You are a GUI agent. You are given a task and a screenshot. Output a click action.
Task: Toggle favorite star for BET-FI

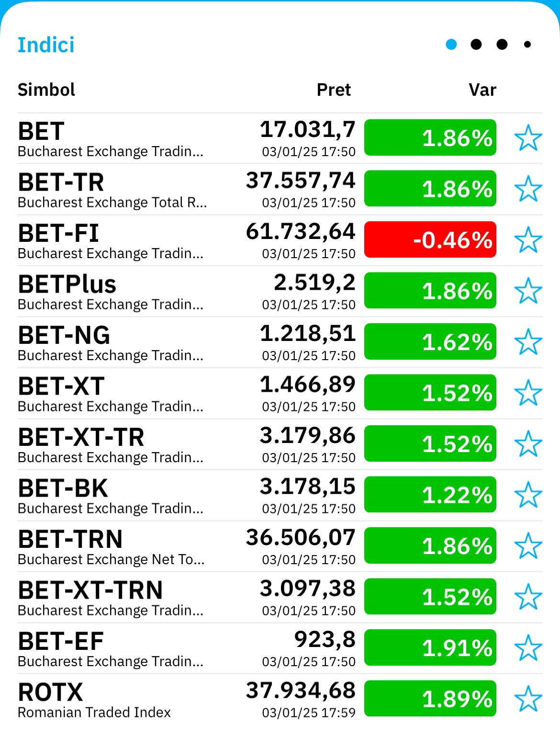[x=528, y=240]
